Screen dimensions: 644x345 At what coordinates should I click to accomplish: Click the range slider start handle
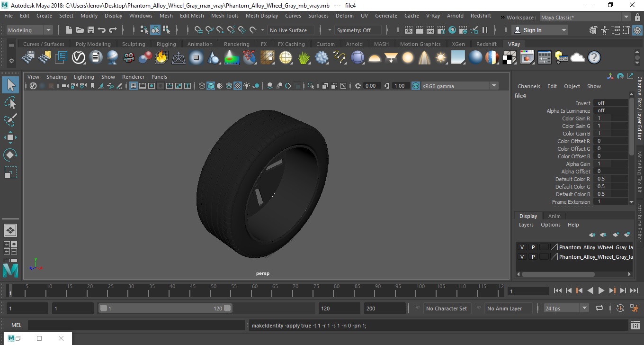click(104, 308)
